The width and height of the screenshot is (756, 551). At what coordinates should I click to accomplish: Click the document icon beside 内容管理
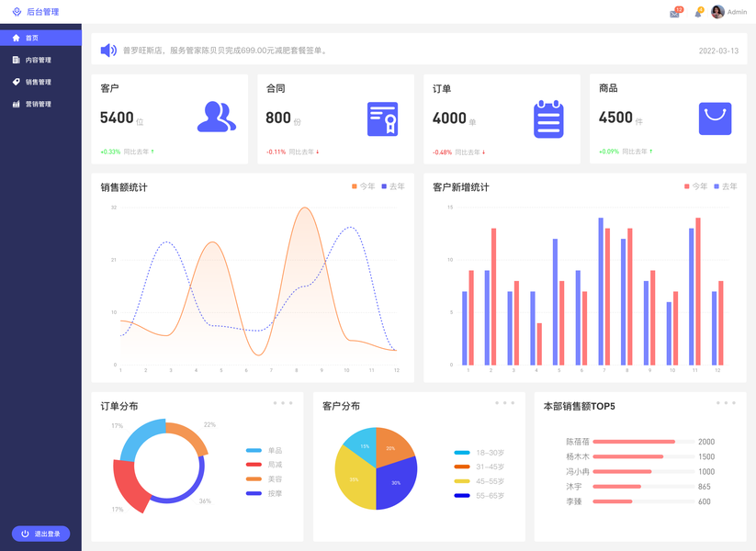click(16, 60)
